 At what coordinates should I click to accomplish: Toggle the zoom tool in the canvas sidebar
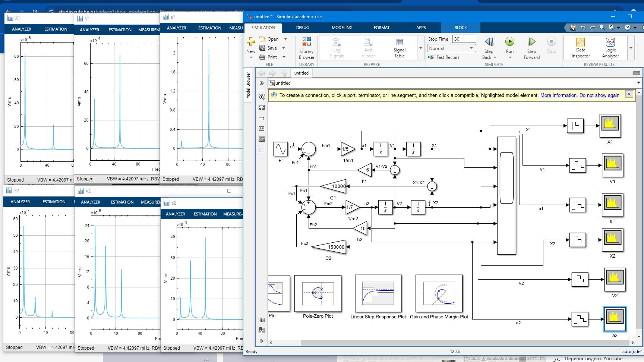262,97
